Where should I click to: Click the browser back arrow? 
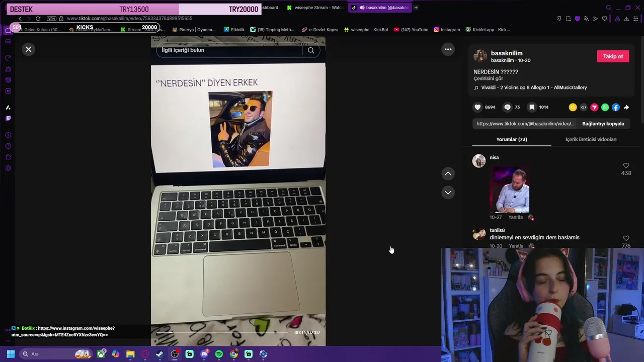[20, 19]
